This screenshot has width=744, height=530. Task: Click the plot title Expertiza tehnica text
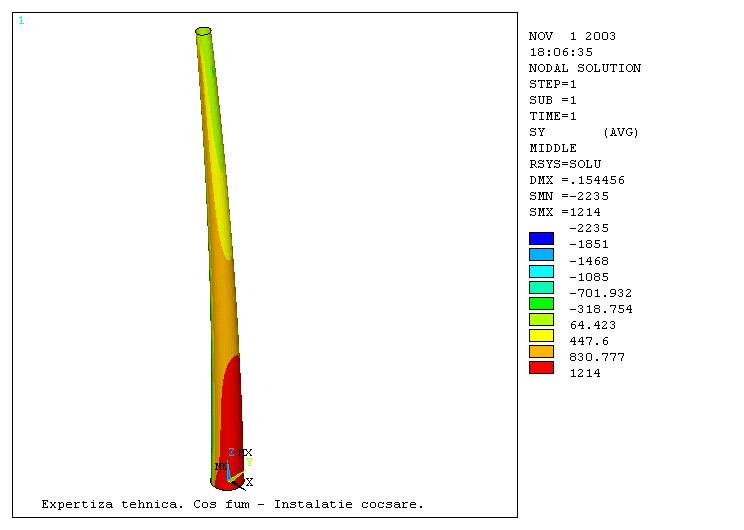point(232,504)
